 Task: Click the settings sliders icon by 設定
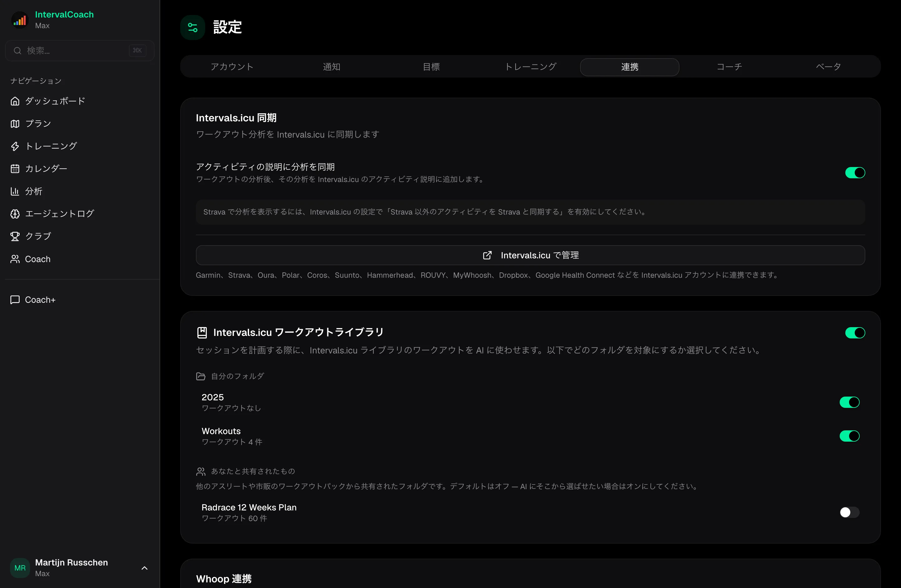(x=193, y=28)
